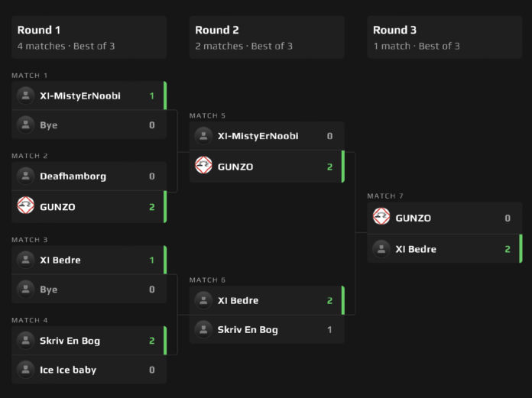
Task: Click Skriv En Bog avatar in Match 4
Action: click(x=26, y=341)
